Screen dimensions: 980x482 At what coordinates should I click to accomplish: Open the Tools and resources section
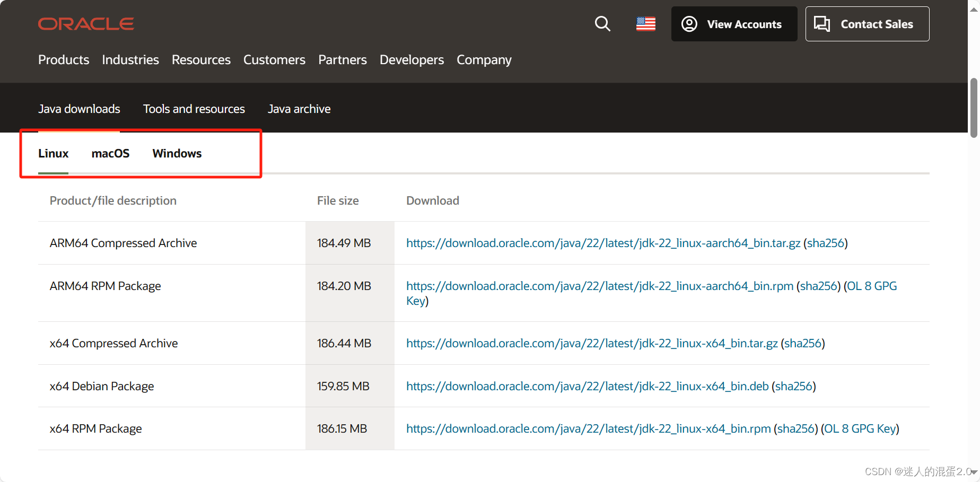194,109
